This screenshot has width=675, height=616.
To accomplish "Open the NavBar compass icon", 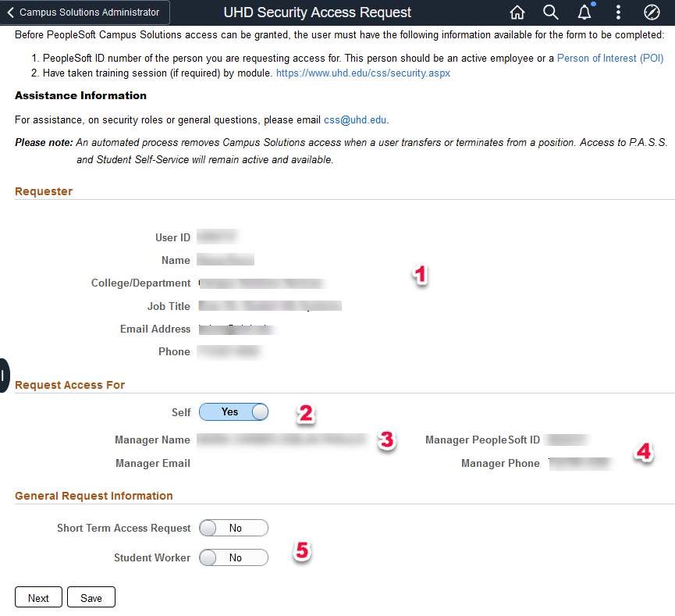I will coord(652,12).
